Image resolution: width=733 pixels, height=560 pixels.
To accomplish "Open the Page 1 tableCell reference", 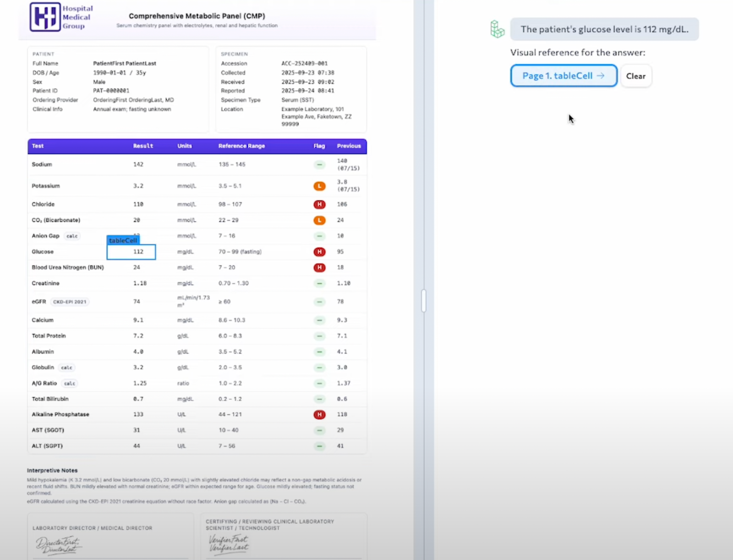I will click(x=563, y=76).
